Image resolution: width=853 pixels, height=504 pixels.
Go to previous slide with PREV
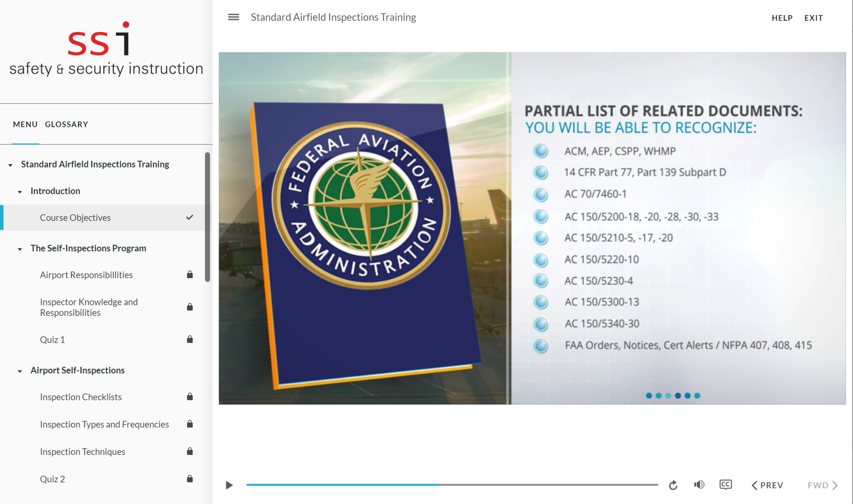pos(767,485)
